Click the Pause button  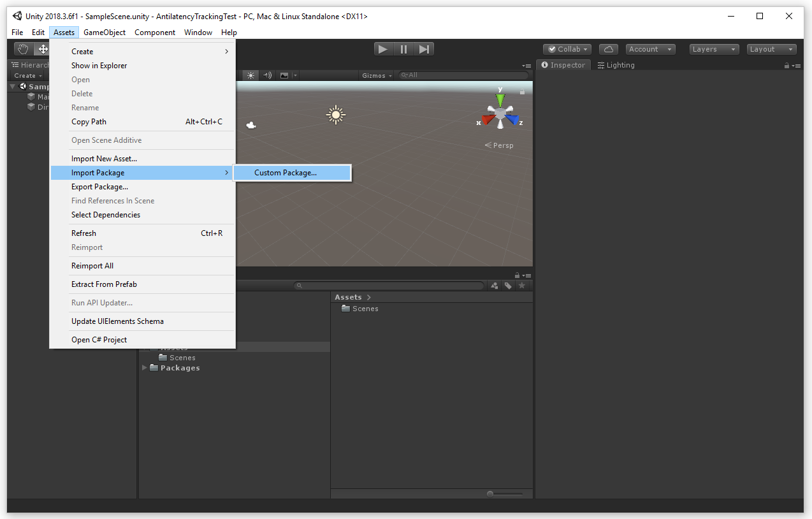[403, 49]
